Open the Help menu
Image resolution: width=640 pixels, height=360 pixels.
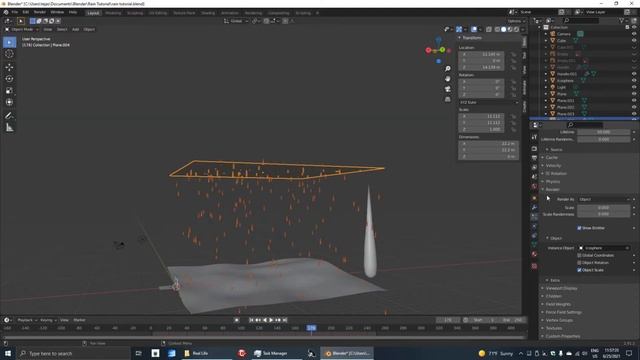[73, 12]
